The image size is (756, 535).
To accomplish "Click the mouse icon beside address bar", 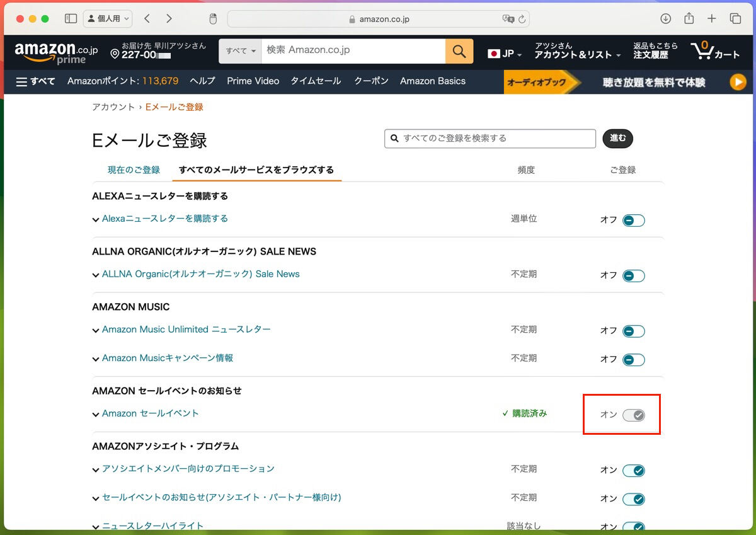I will pos(213,19).
